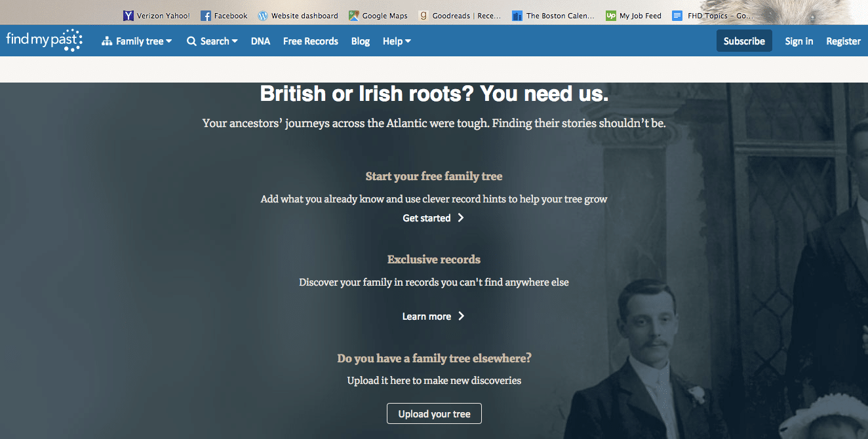
Task: Open the Goodreads bookmark icon
Action: [x=424, y=16]
